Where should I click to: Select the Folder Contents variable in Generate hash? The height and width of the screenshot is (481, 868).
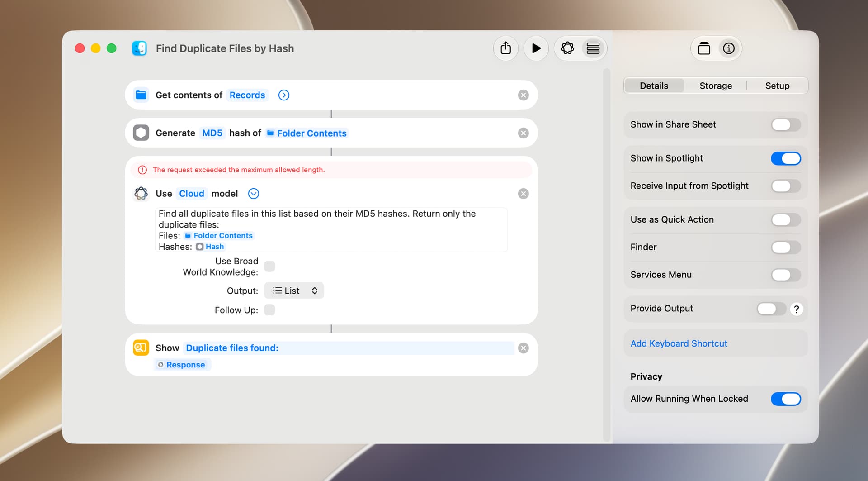click(x=307, y=133)
